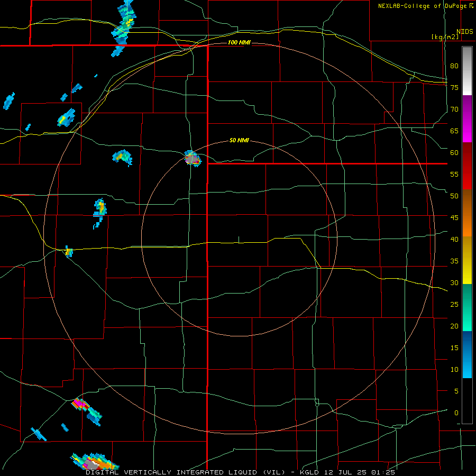Click the green segment of the color scale
This screenshot has height=476, width=476.
point(467,307)
